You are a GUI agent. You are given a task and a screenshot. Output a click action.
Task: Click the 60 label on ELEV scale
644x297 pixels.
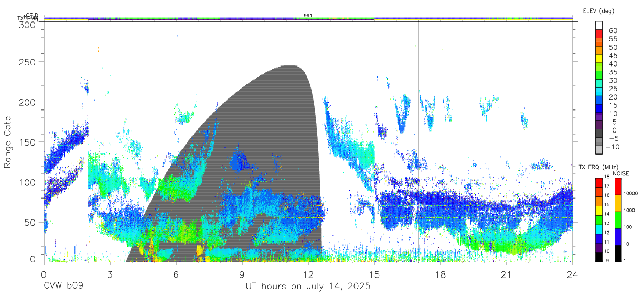coord(613,31)
